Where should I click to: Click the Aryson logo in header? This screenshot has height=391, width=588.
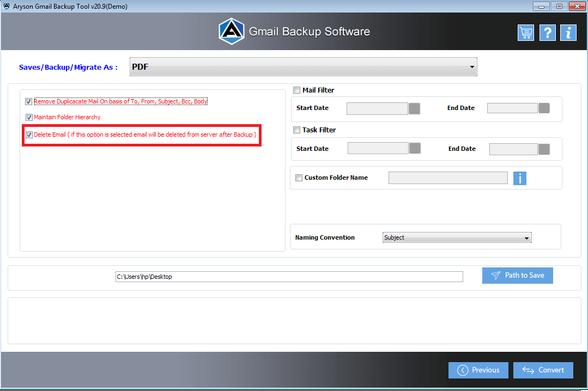click(x=232, y=32)
